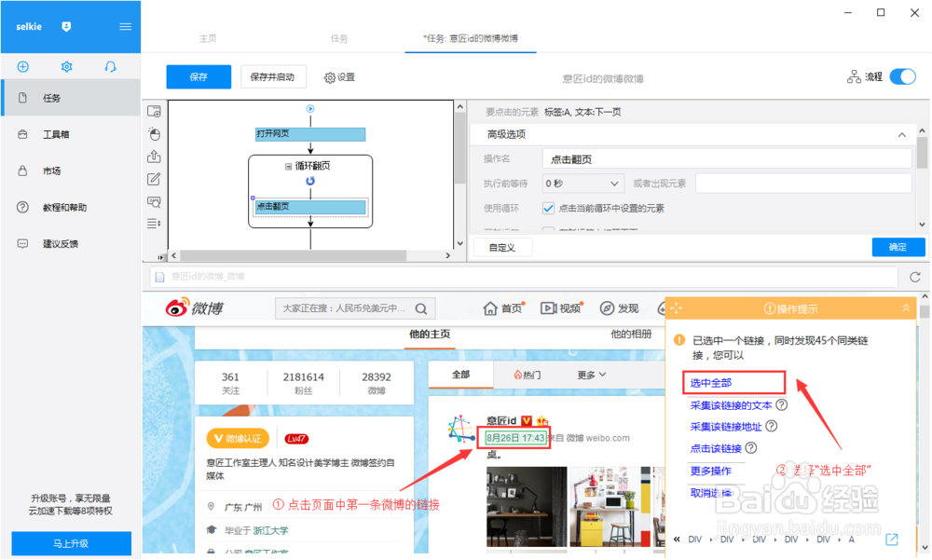Click the Weibo search magnifier icon
Image resolution: width=932 pixels, height=560 pixels.
421,308
